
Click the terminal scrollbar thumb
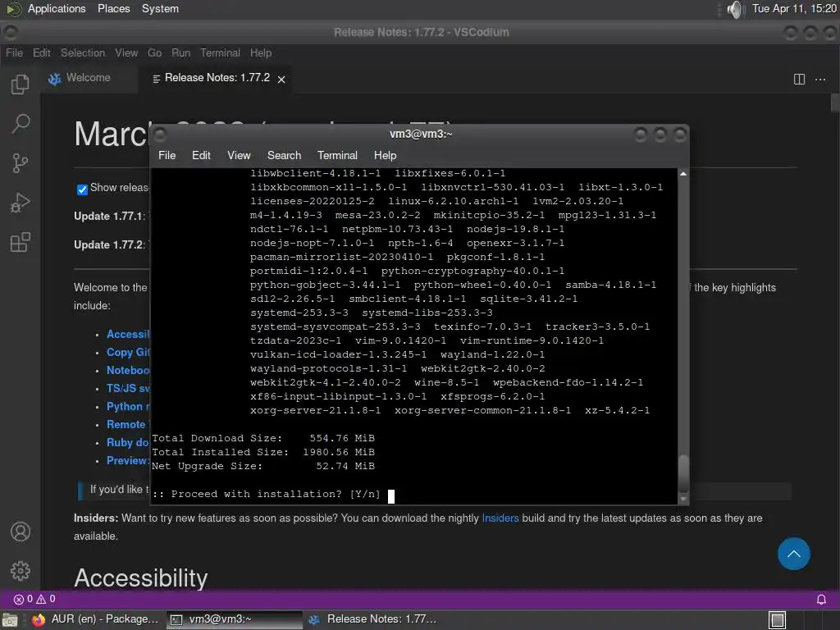[x=683, y=473]
